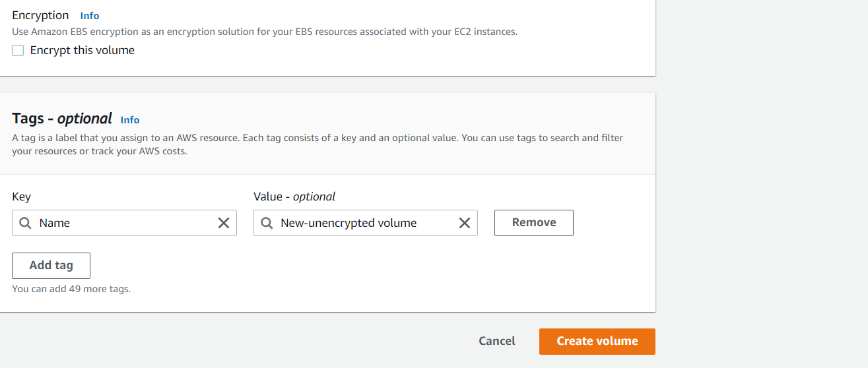Clear the New-unencrypted volume value with X
The image size is (868, 368).
pyautogui.click(x=465, y=223)
